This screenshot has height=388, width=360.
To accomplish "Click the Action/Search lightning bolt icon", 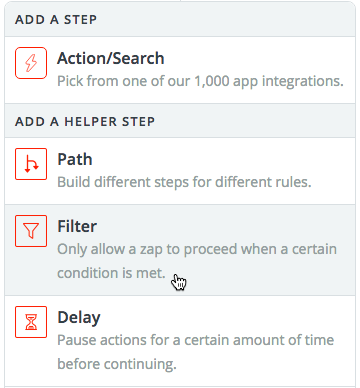I will (x=31, y=63).
